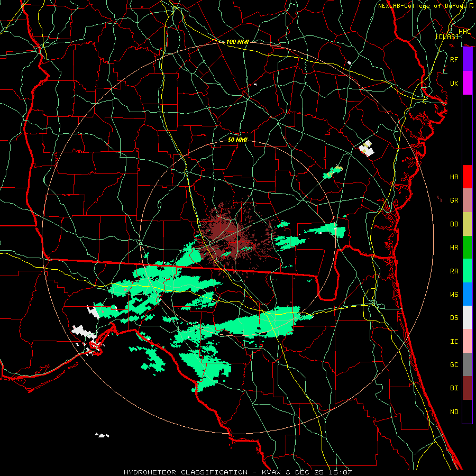The image size is (476, 476).
Task: Select the GR graupel legend swatch
Action: (x=467, y=200)
